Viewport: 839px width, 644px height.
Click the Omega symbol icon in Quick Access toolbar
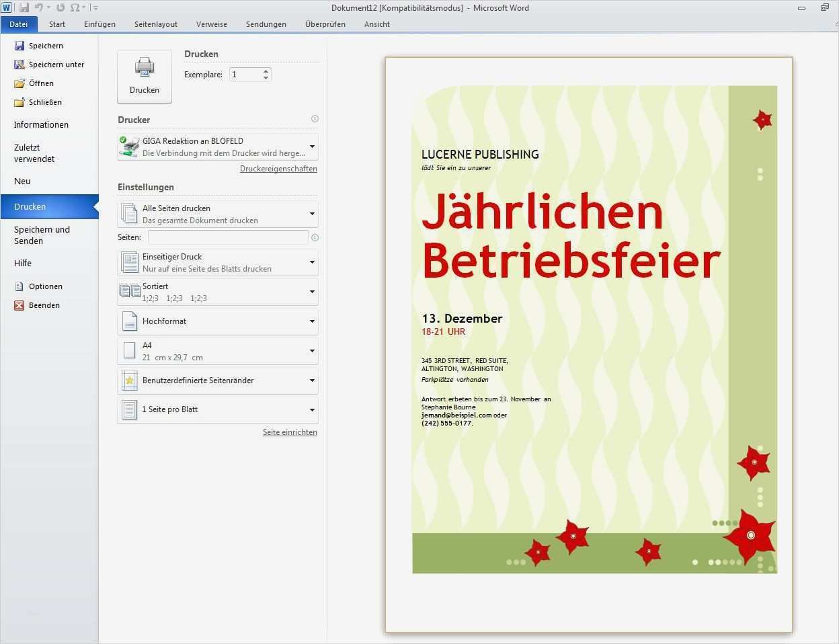coord(74,7)
